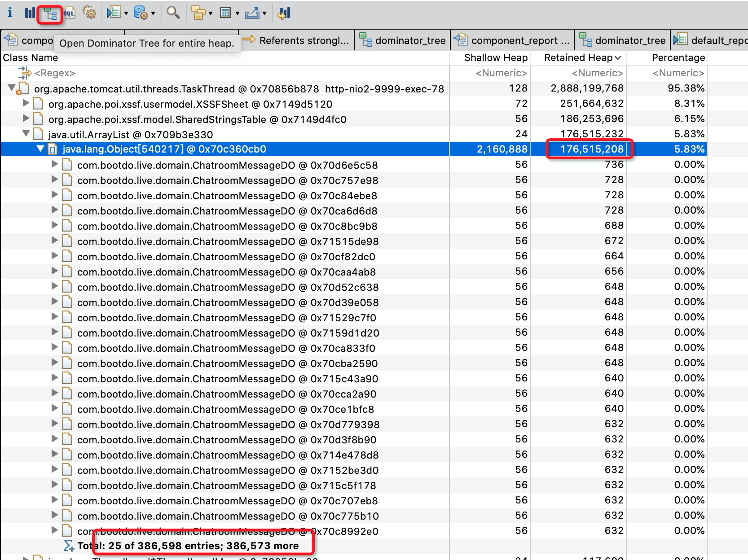Open the Histogram view
Image resolution: width=748 pixels, height=560 pixels.
coord(30,13)
